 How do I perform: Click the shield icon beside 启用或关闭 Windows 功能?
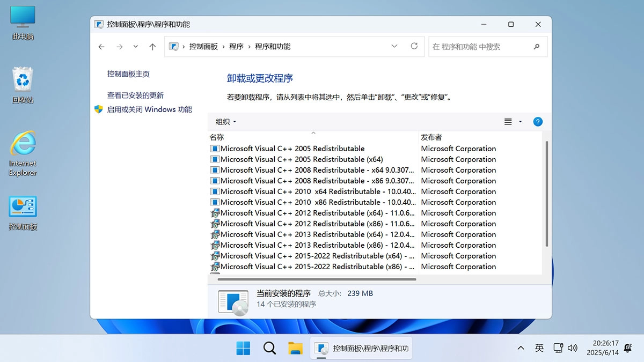(x=99, y=109)
